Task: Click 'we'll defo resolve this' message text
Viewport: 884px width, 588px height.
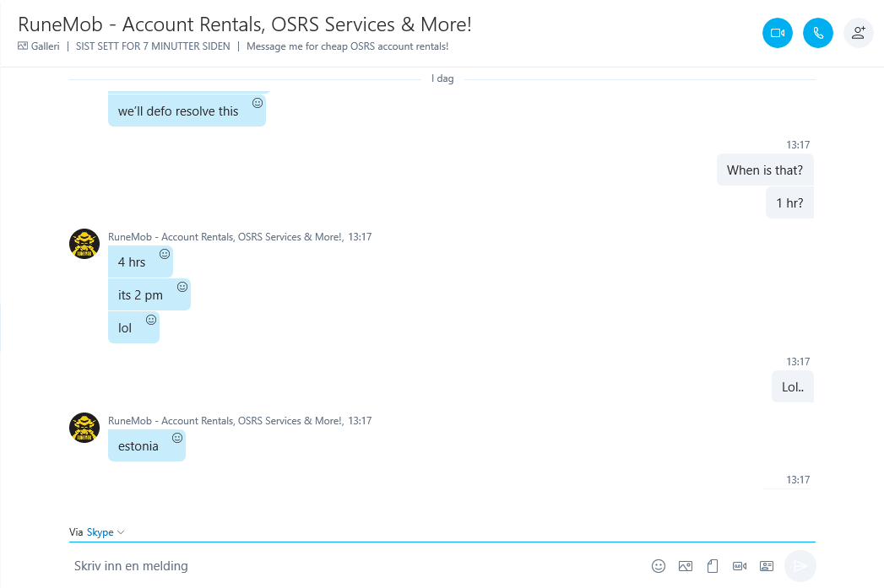Action: 178,111
